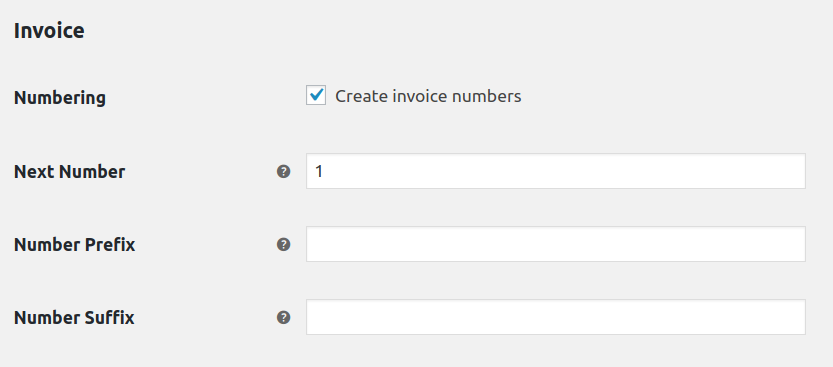Show help for the Number Suffix field
Image resolution: width=833 pixels, height=367 pixels.
(284, 318)
